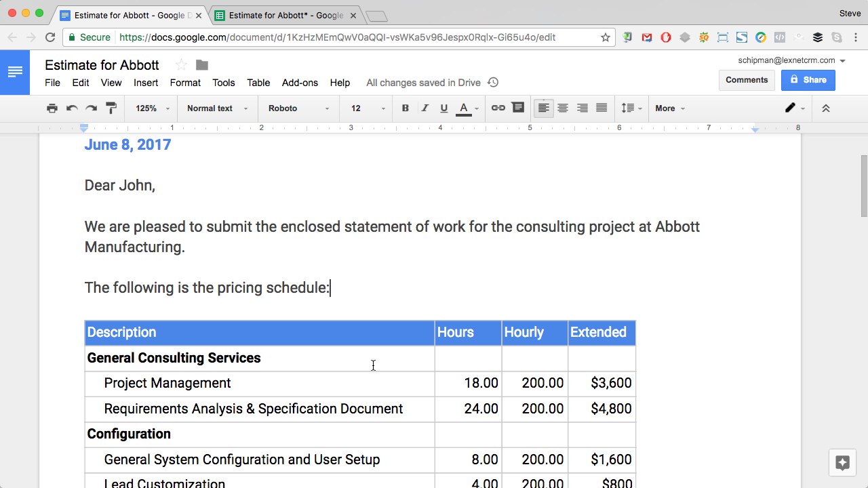Viewport: 868px width, 488px height.
Task: Click the Redo arrow icon
Action: click(x=91, y=108)
